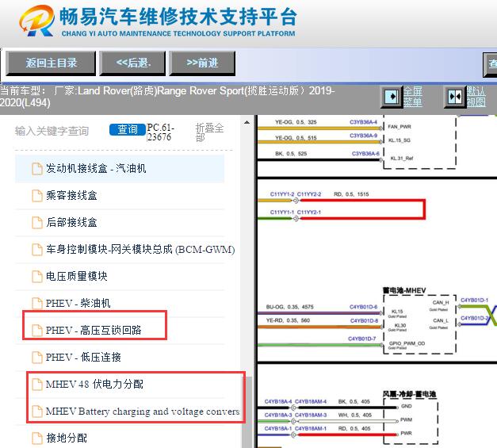
Task: Open the 全屏菜单 link
Action: click(x=413, y=97)
